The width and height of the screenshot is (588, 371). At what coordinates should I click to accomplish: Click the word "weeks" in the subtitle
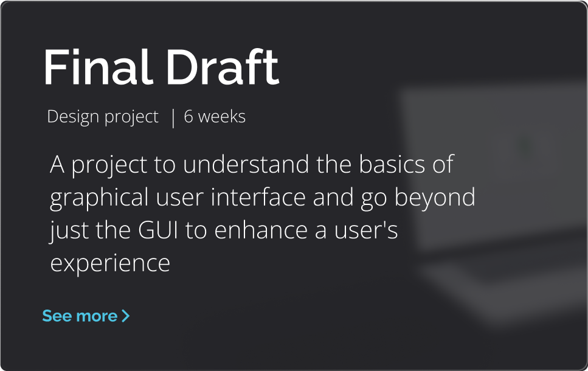pyautogui.click(x=222, y=117)
